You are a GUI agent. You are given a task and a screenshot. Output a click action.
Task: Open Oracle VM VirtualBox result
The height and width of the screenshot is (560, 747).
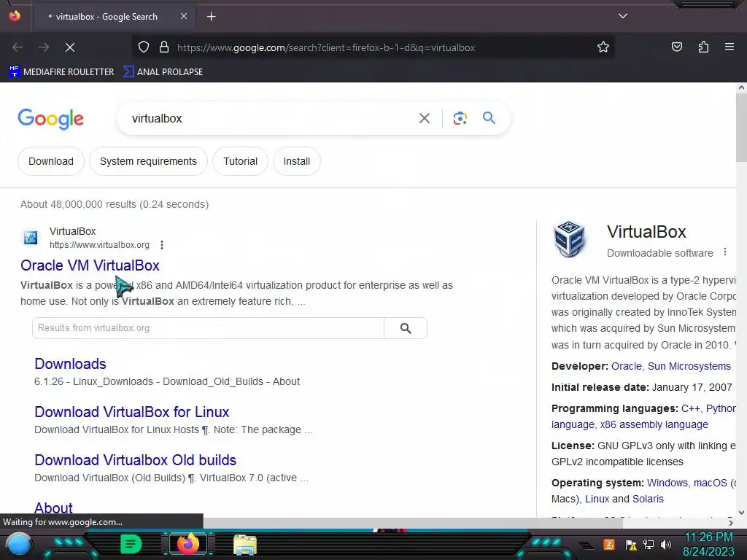tap(90, 265)
